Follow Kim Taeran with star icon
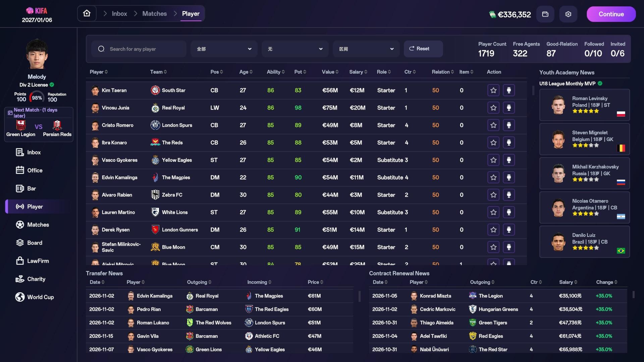 (493, 90)
